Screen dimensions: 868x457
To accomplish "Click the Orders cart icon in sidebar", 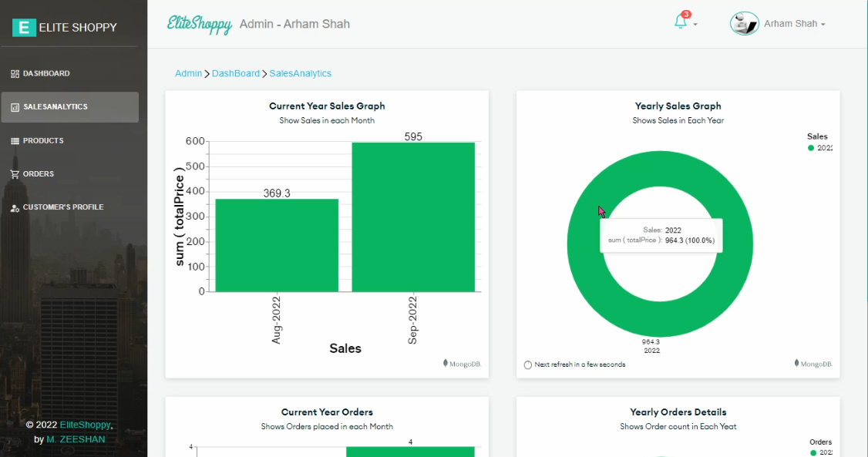I will [15, 174].
